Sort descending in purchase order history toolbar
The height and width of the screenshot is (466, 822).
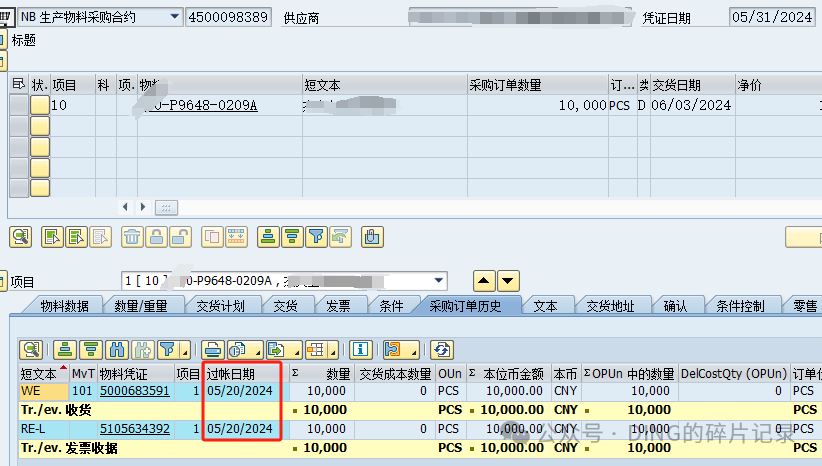pos(91,350)
